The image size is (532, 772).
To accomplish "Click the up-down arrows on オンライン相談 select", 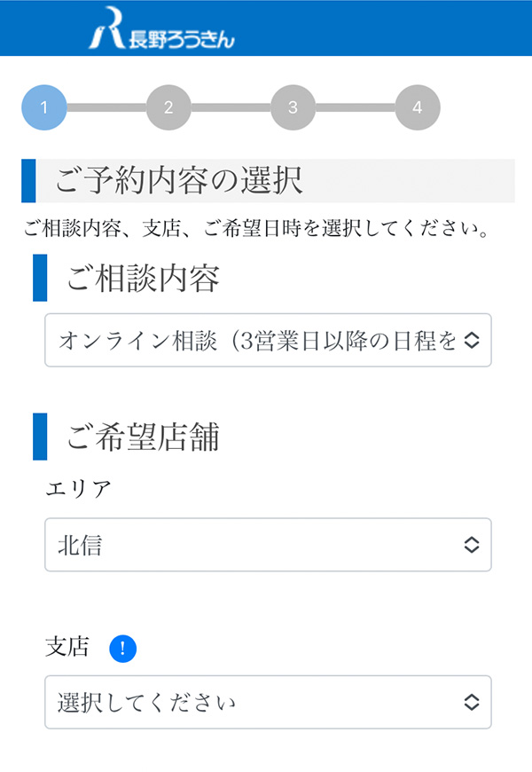I will [472, 340].
